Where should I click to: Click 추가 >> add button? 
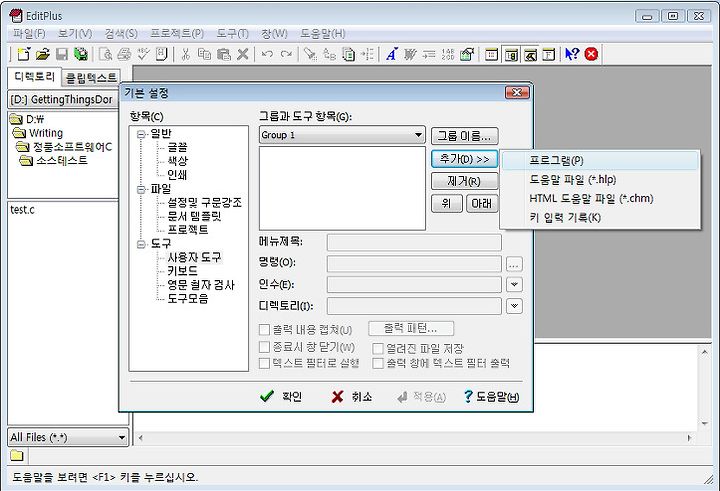464,159
